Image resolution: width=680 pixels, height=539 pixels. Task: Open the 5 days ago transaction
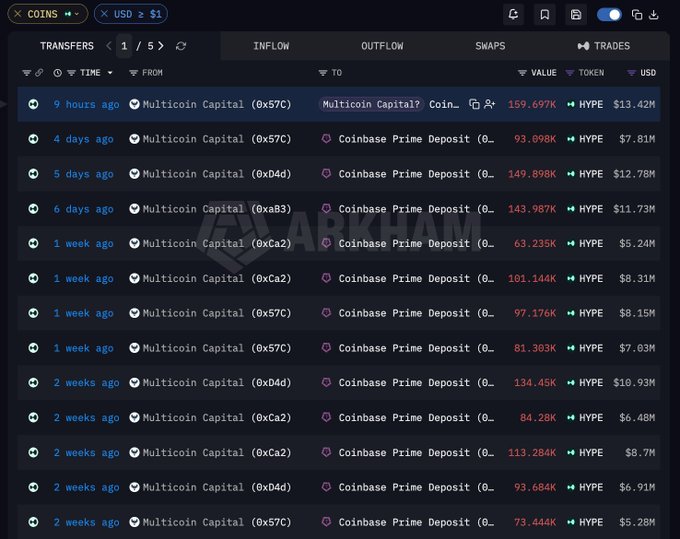click(83, 174)
